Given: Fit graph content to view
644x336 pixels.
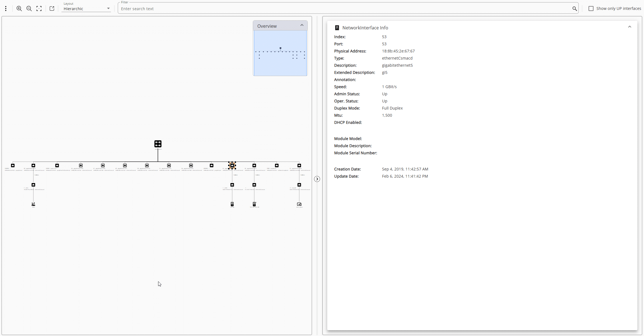Looking at the screenshot, I should pos(39,9).
